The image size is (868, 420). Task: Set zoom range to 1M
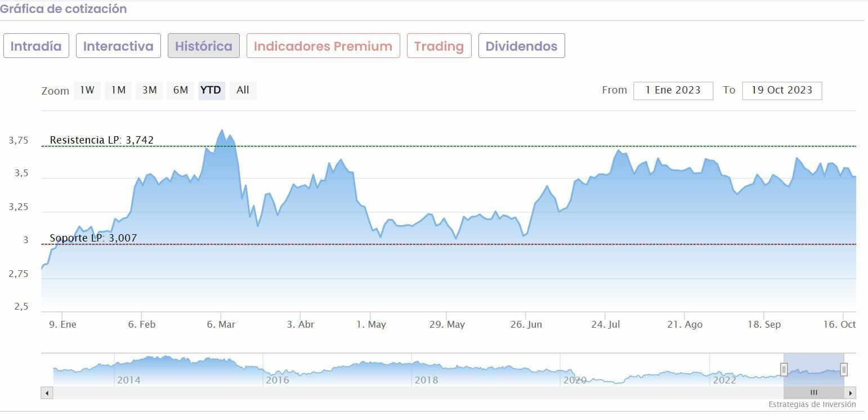click(118, 90)
